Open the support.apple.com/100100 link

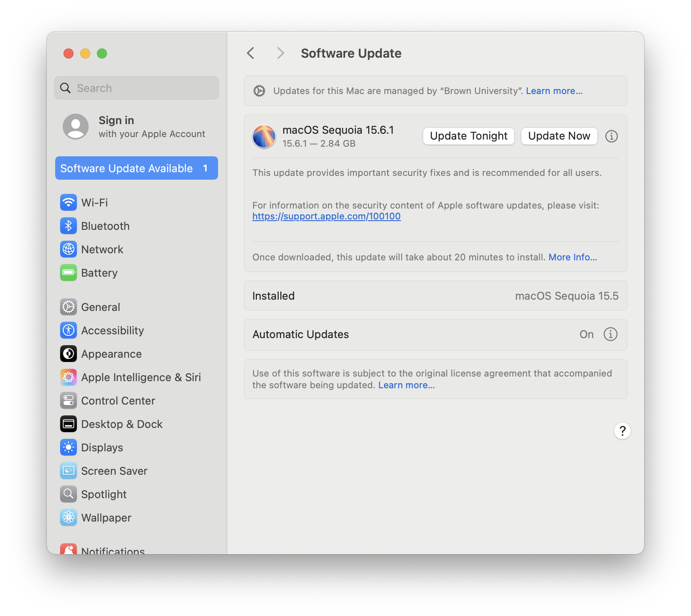tap(326, 216)
